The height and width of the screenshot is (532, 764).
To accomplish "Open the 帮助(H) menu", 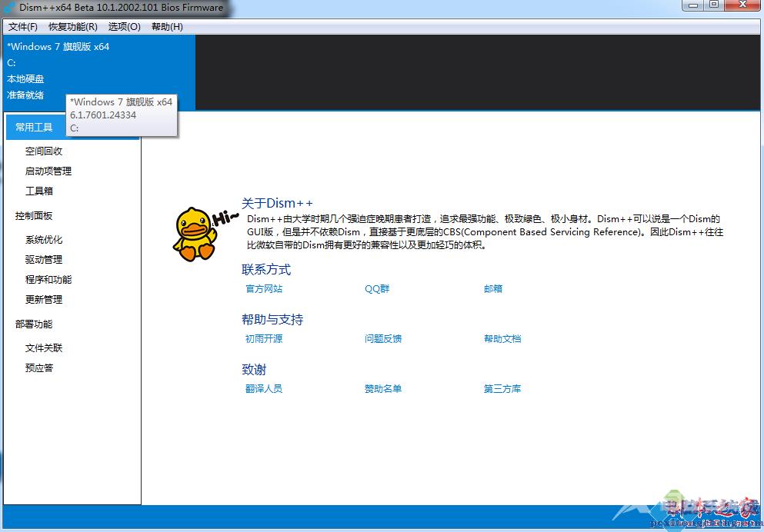I will (166, 26).
